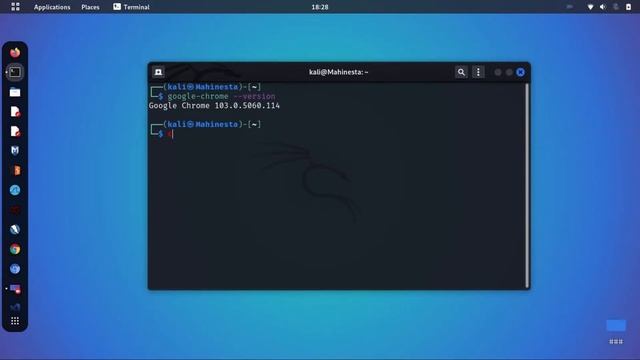Click the terminal vertical scrollbar

click(x=527, y=186)
